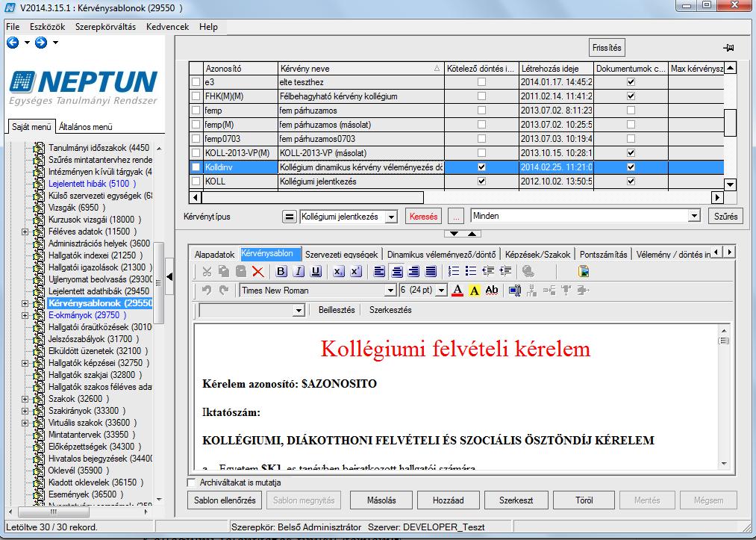Collapse the side menu with black arrow
756x540 pixels.
(169, 277)
